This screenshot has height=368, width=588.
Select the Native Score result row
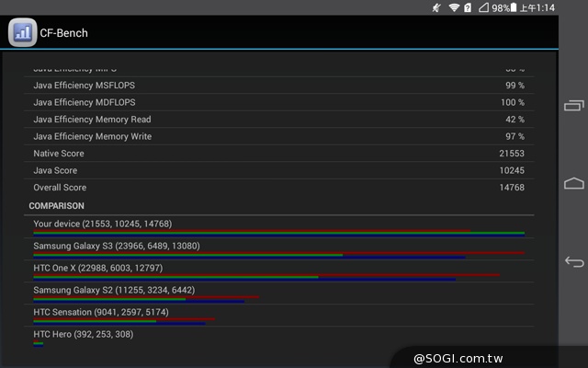(278, 153)
